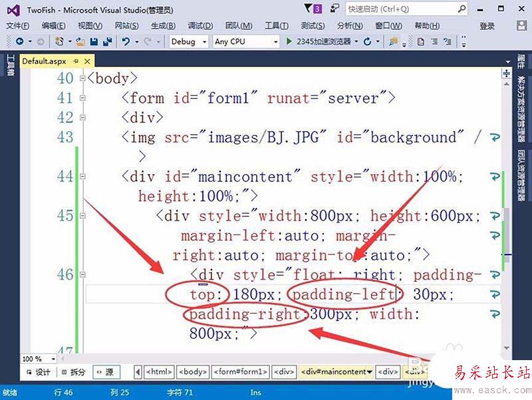532x400 pixels.
Task: Click the greyed Redo icon
Action: tap(148, 42)
